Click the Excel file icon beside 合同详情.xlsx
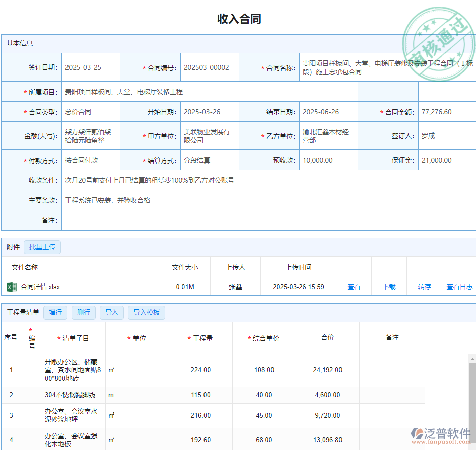 point(11,287)
